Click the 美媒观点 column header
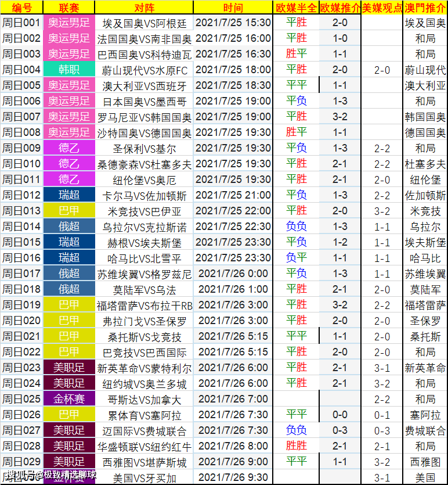This screenshot has height=485, width=448. pyautogui.click(x=382, y=8)
